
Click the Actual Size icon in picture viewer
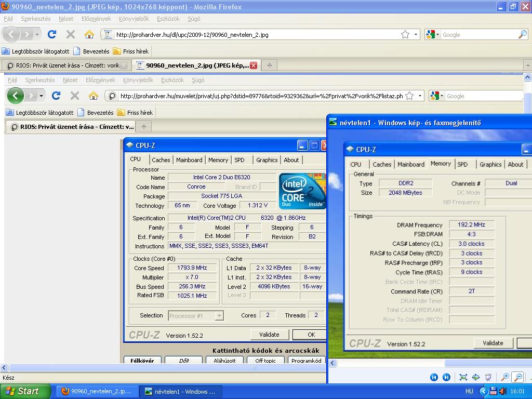(475, 377)
